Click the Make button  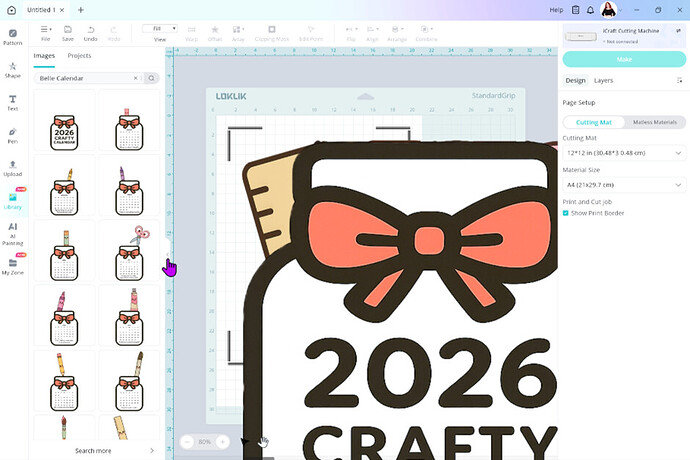(623, 59)
